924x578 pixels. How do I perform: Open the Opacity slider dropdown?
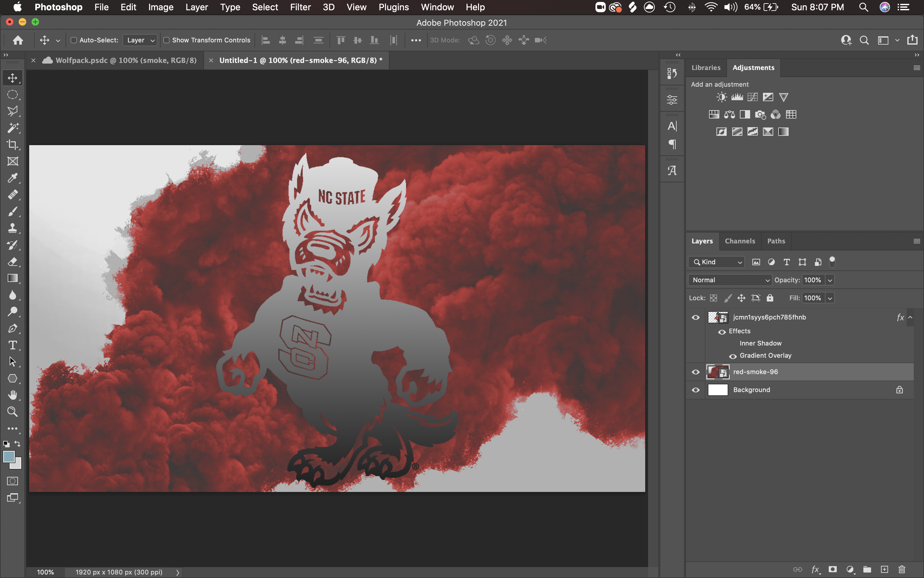coord(830,280)
